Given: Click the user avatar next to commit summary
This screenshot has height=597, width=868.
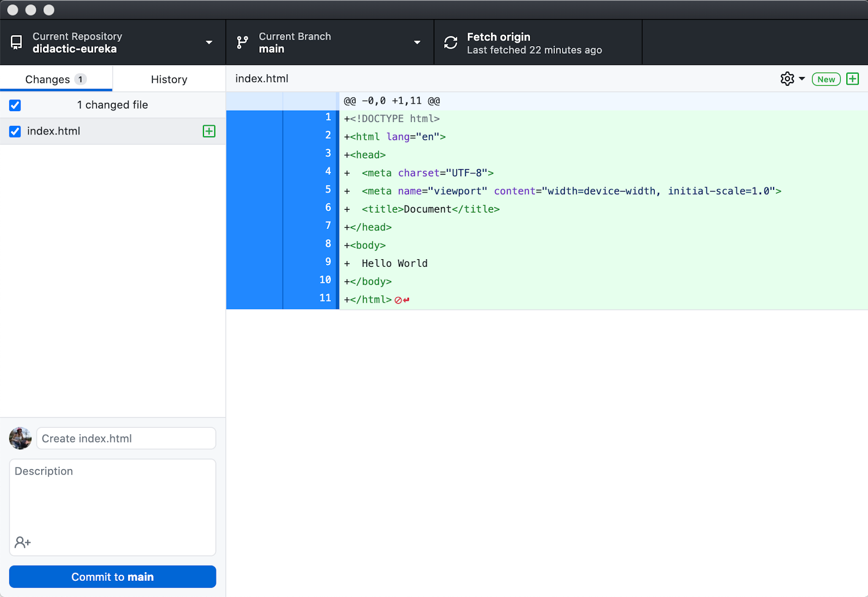Looking at the screenshot, I should (x=20, y=438).
